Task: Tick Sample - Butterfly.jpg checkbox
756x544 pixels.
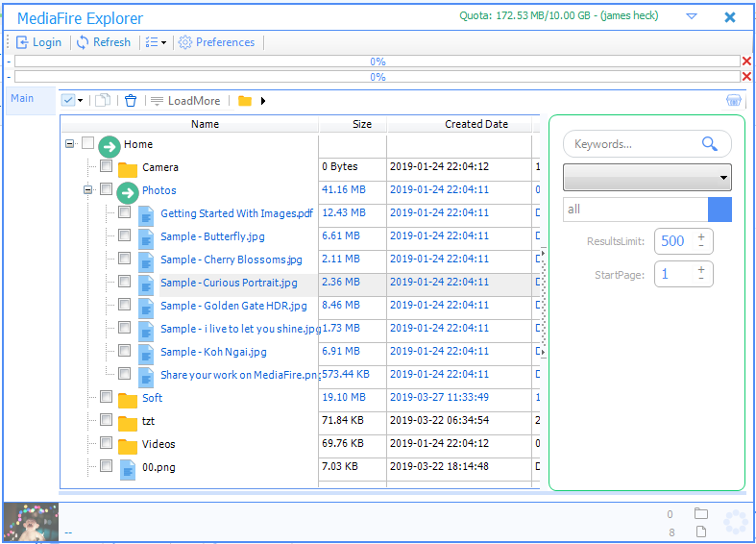Action: point(124,235)
